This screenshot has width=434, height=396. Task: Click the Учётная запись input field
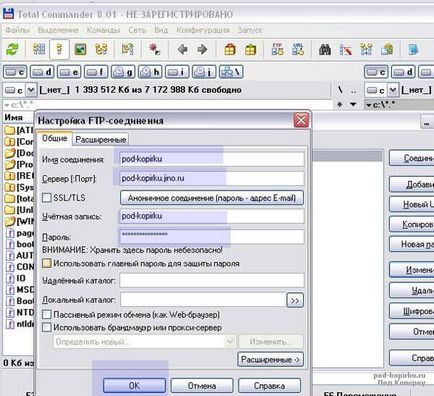tap(212, 216)
